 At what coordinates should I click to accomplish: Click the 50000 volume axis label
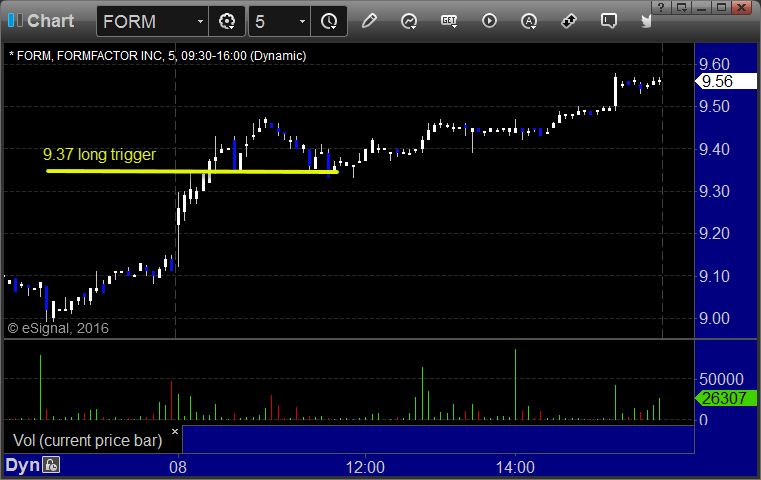tap(721, 379)
